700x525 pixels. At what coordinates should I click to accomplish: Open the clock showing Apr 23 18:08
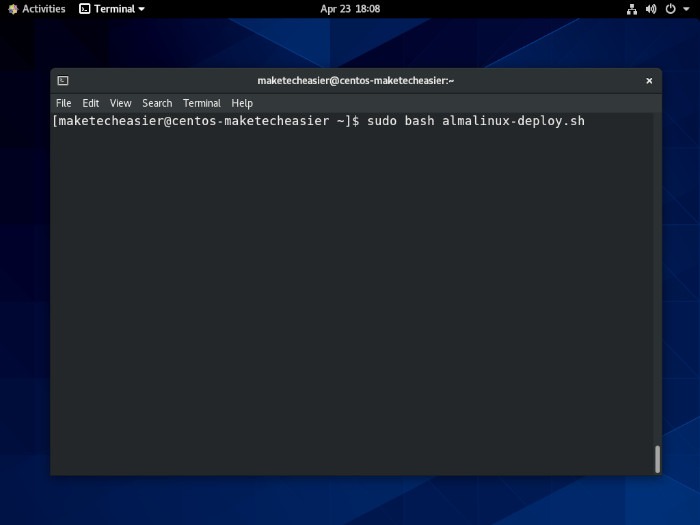[350, 9]
